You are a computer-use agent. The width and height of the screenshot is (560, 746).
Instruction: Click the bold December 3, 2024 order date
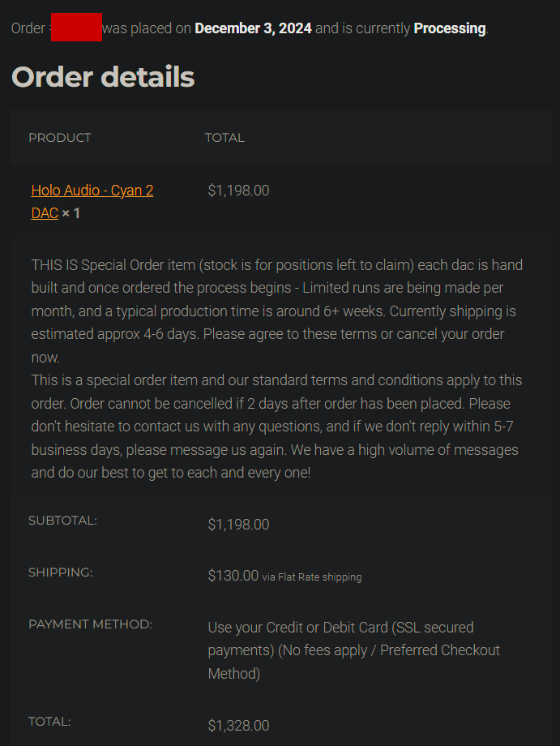click(x=253, y=28)
